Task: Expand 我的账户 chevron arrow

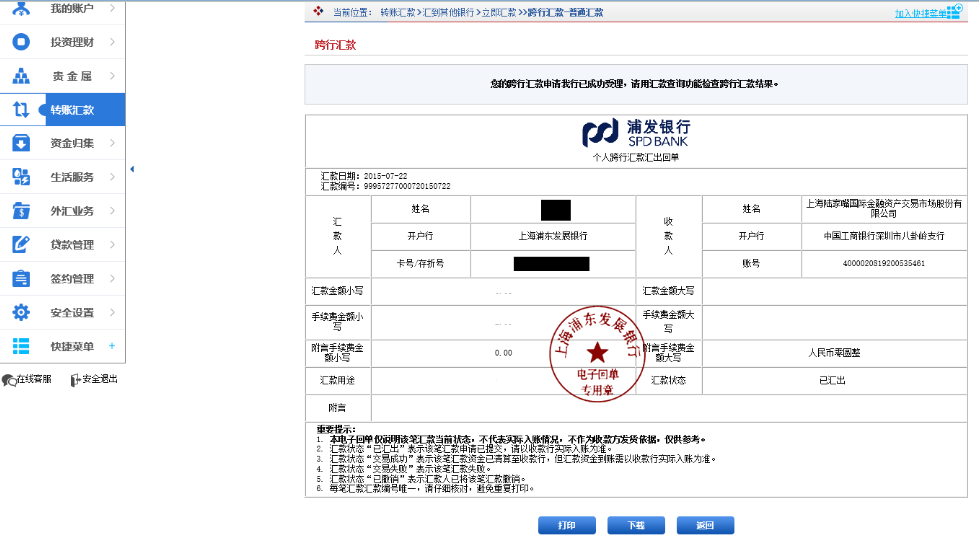Action: point(112,8)
